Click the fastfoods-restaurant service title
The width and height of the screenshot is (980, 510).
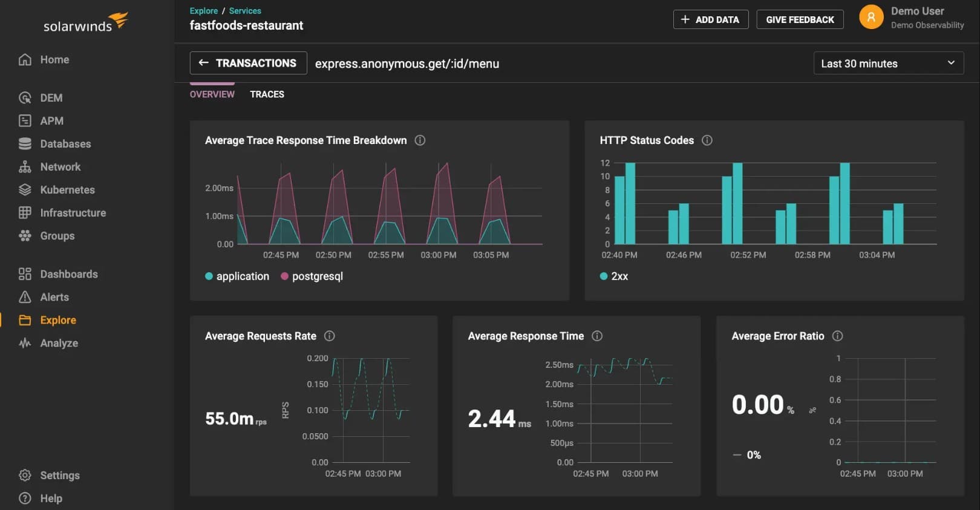[246, 25]
